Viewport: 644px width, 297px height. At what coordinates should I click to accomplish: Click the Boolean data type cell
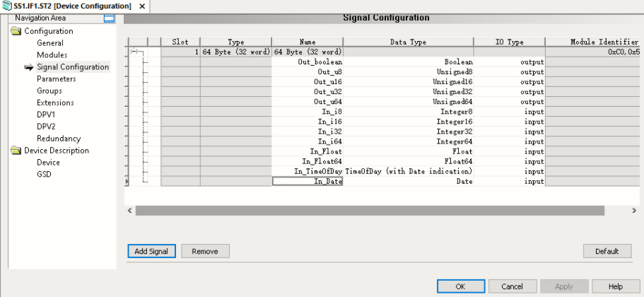click(409, 62)
